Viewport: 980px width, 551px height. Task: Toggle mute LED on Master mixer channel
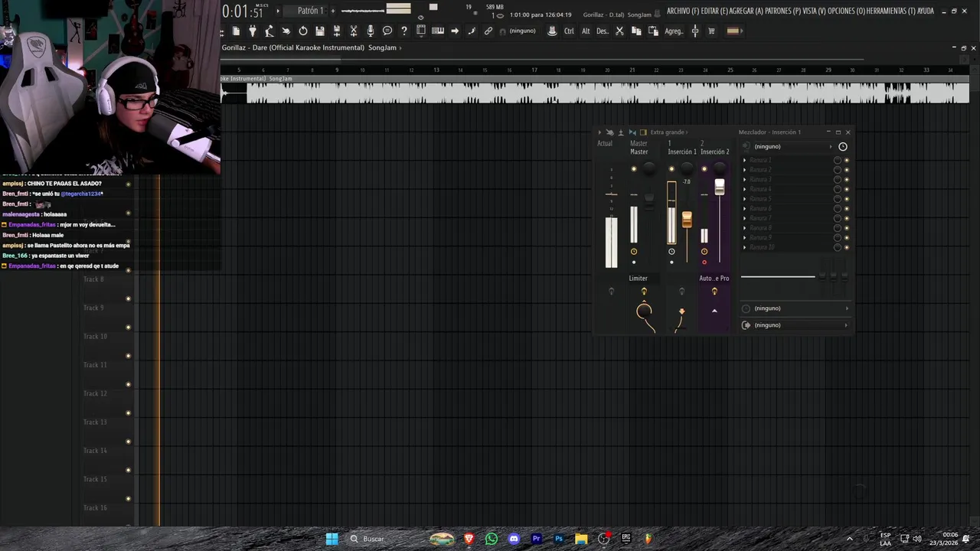click(x=634, y=168)
